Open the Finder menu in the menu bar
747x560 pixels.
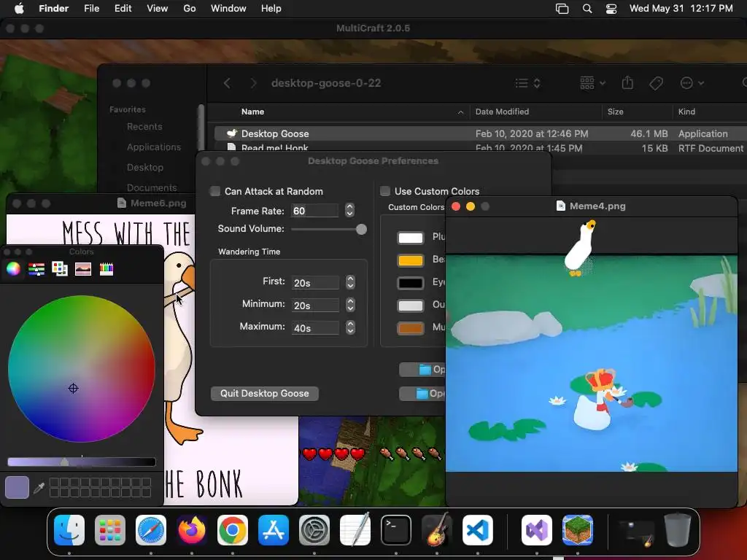pyautogui.click(x=54, y=9)
